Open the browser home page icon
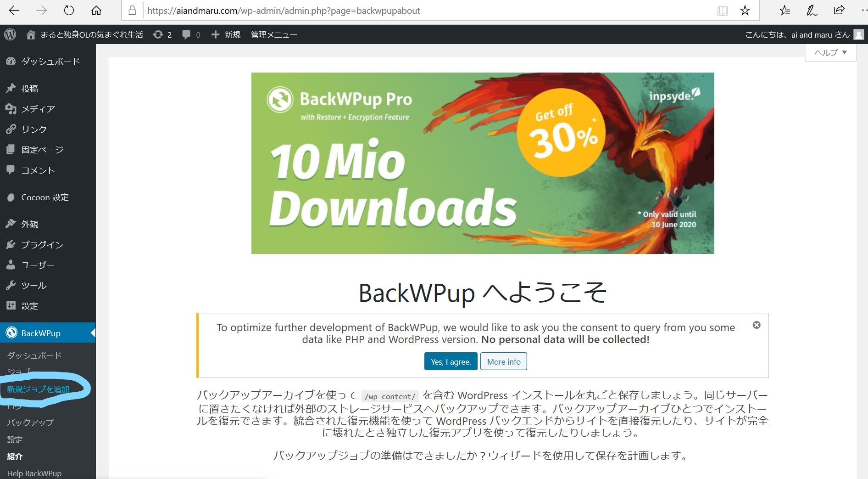The height and width of the screenshot is (479, 868). 96,11
